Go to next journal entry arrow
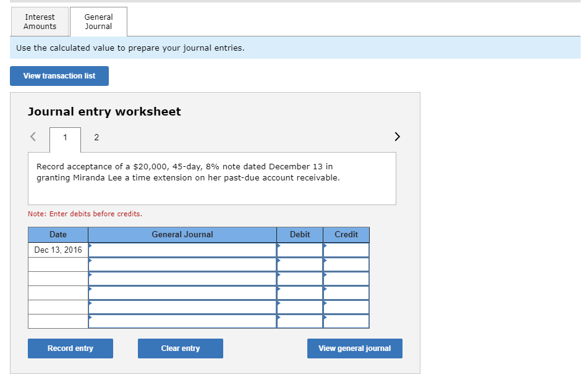588x380 pixels. pos(397,137)
